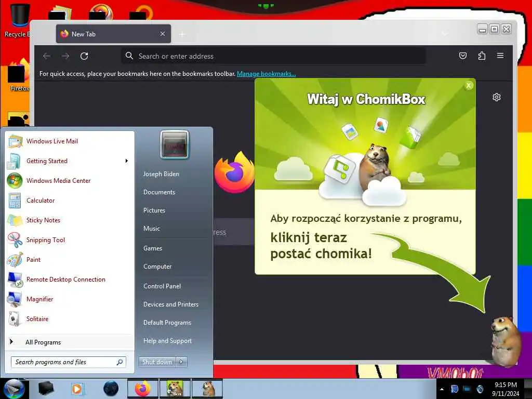Open Computer from Start menu
The width and height of the screenshot is (532, 399).
click(157, 267)
